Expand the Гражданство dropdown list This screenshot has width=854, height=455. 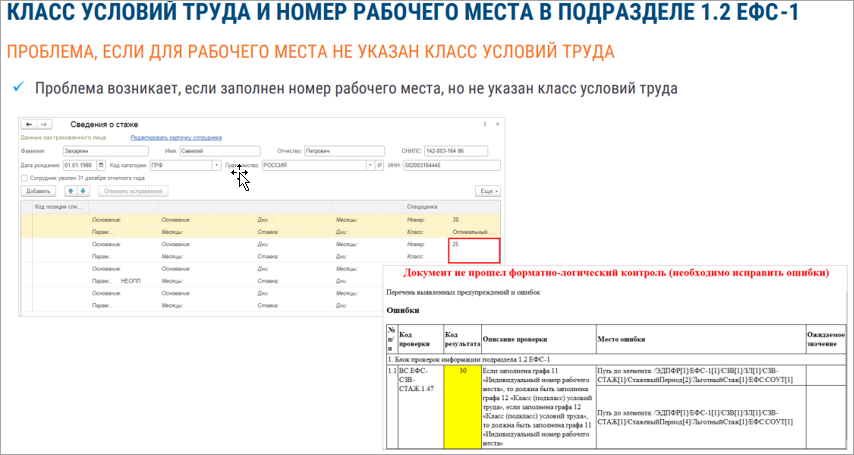[371, 165]
